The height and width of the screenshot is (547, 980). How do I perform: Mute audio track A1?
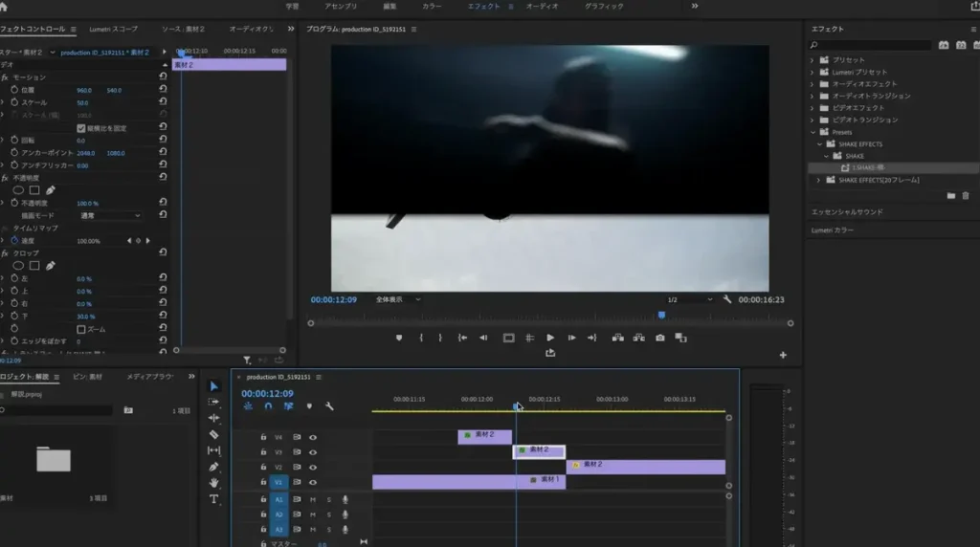pos(313,499)
